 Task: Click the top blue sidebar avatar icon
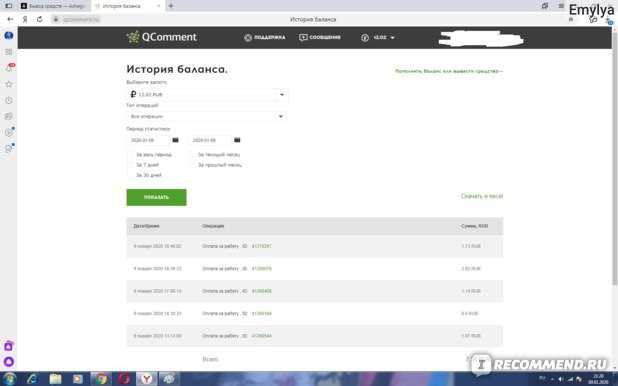tap(9, 35)
